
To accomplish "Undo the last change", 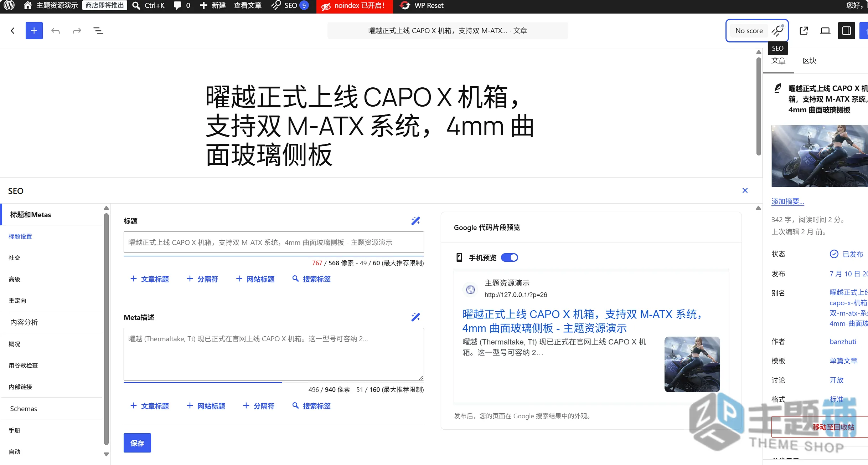I will 56,31.
